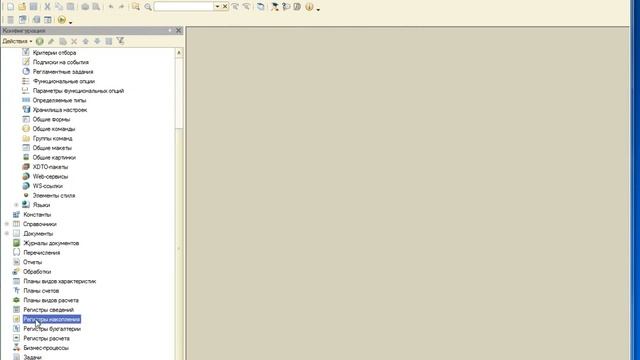Select Web-сервисы tree item
Image resolution: width=640 pixels, height=360 pixels.
pyautogui.click(x=50, y=176)
